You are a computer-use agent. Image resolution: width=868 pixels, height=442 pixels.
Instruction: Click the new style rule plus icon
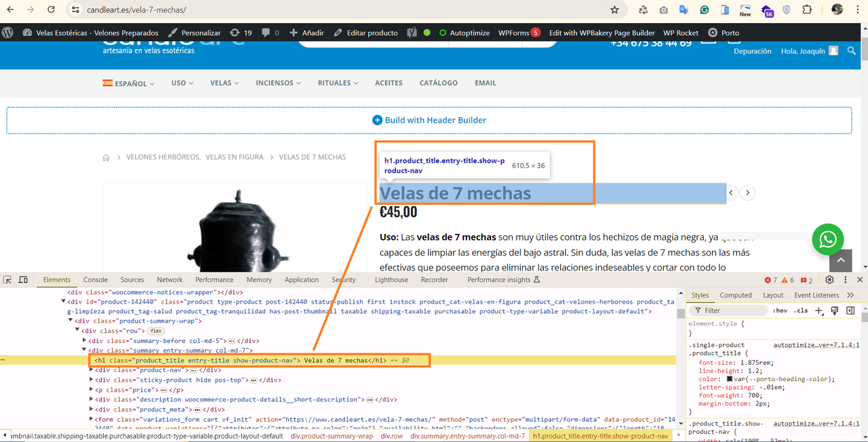coord(819,310)
